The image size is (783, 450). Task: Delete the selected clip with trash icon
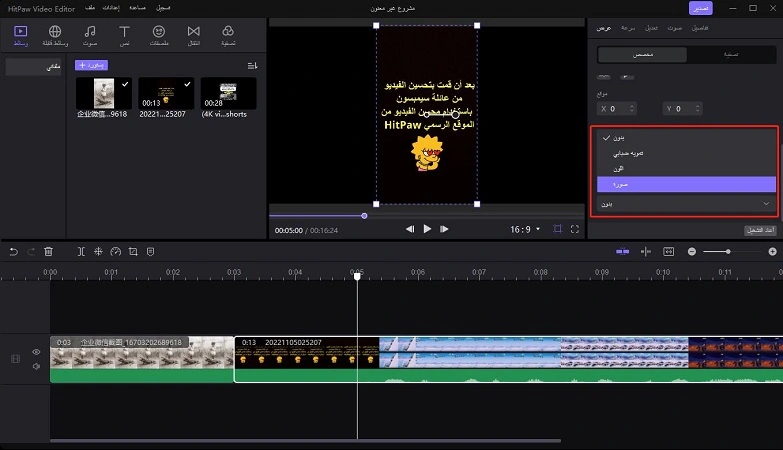[x=48, y=252]
